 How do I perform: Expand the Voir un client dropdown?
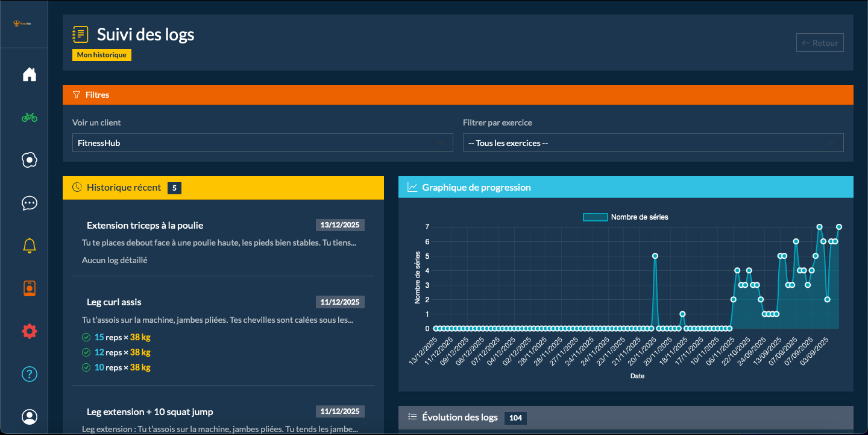262,143
